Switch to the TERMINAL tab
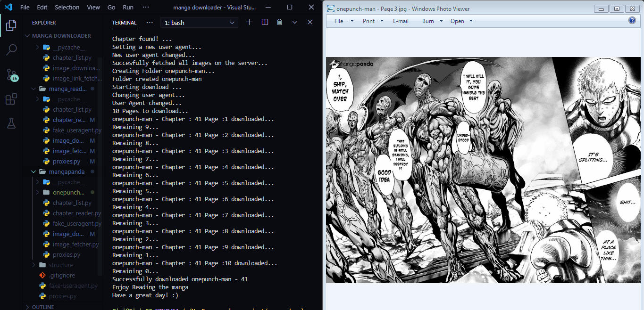The height and width of the screenshot is (310, 644). [x=124, y=23]
